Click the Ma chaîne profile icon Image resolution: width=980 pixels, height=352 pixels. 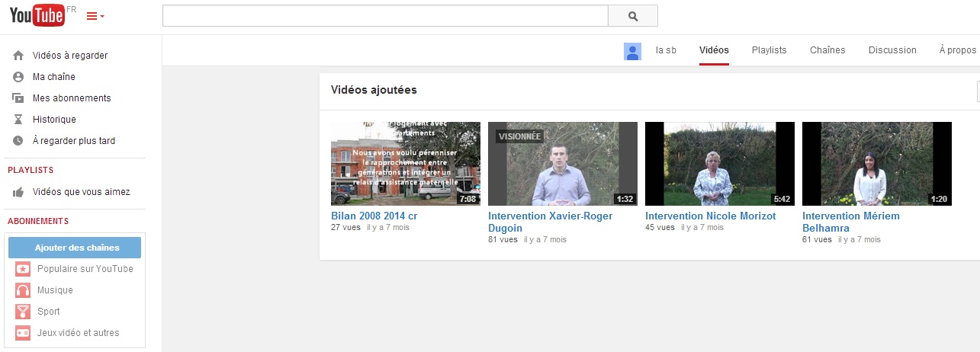point(18,77)
